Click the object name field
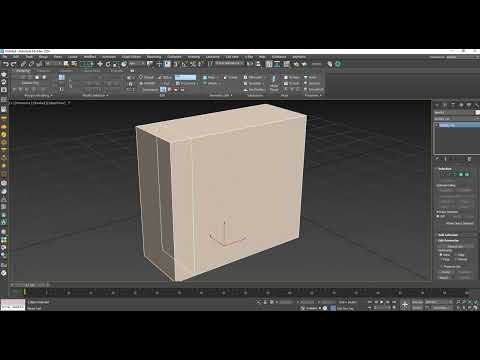The height and width of the screenshot is (360, 480). point(454,112)
